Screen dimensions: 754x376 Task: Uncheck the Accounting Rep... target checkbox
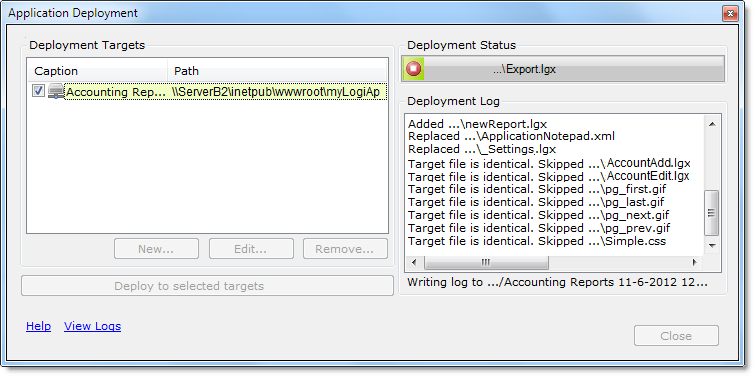pyautogui.click(x=38, y=90)
